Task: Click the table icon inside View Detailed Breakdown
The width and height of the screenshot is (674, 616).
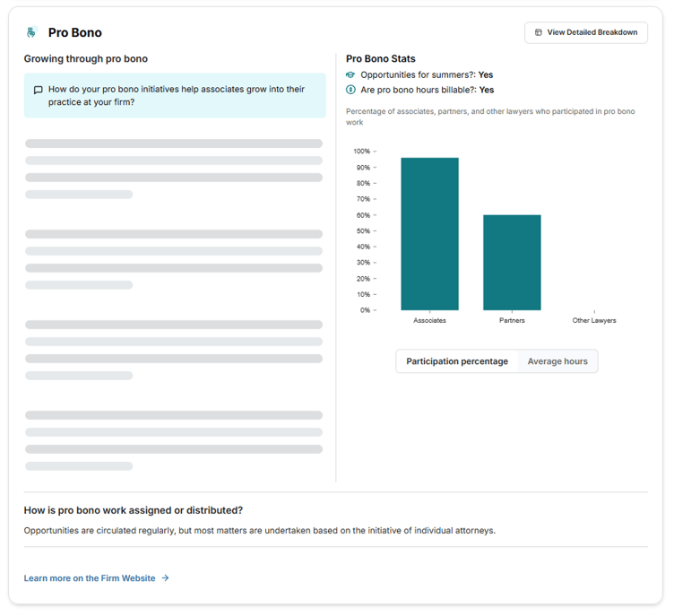Action: pos(538,32)
